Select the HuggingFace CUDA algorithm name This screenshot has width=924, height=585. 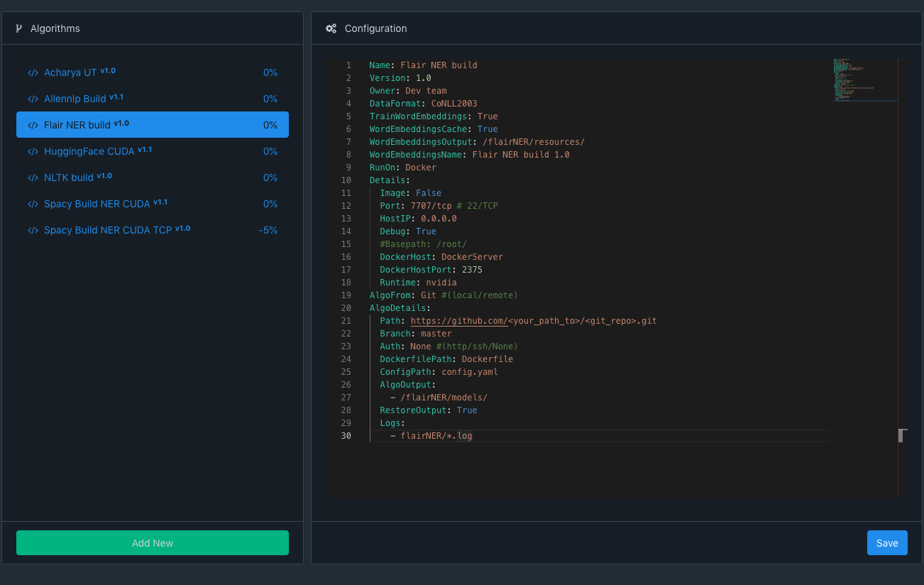pyautogui.click(x=89, y=152)
